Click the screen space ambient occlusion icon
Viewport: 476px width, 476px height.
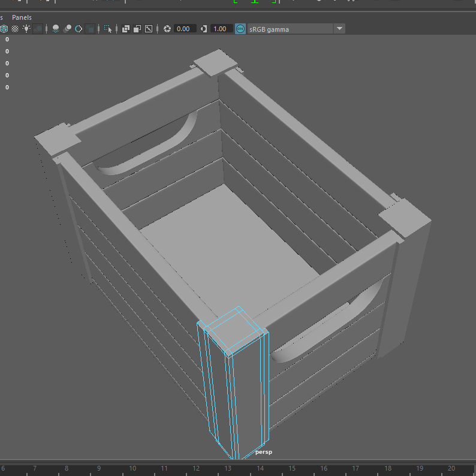coord(56,29)
